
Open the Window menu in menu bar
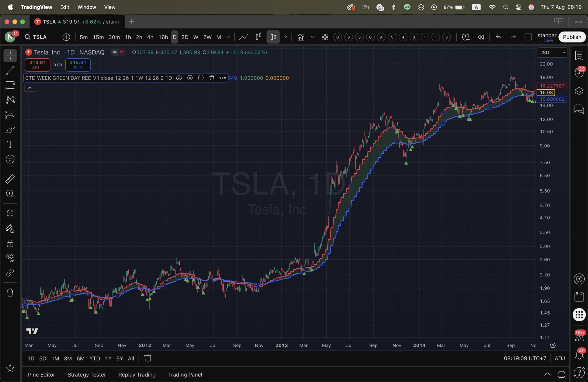coord(86,7)
